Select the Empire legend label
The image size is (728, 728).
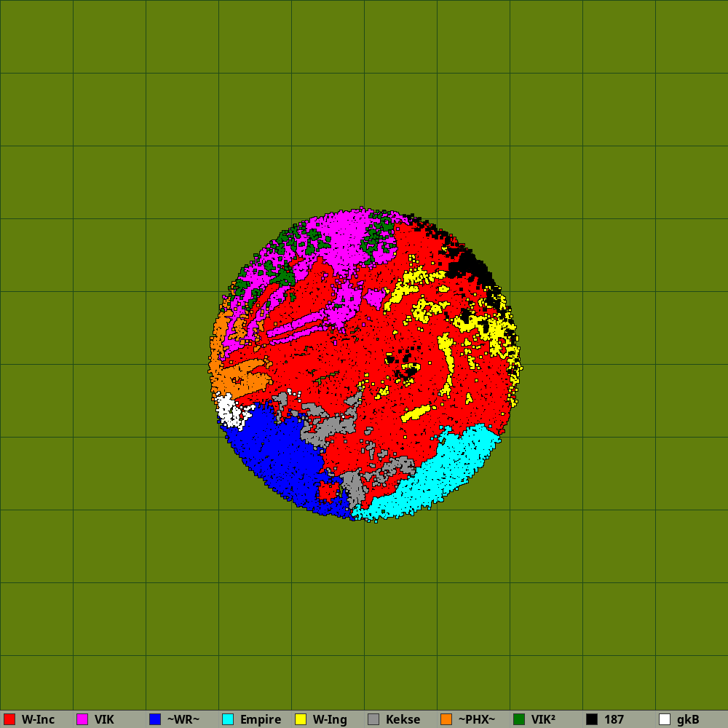pyautogui.click(x=261, y=719)
